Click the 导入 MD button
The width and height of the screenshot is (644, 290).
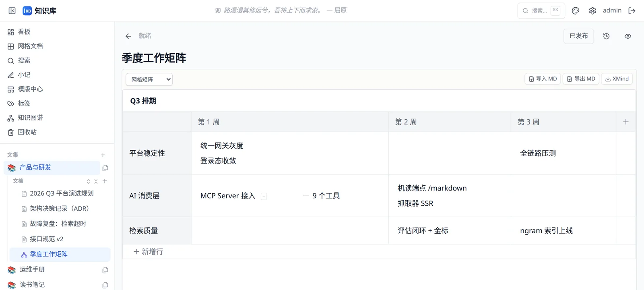(x=543, y=79)
